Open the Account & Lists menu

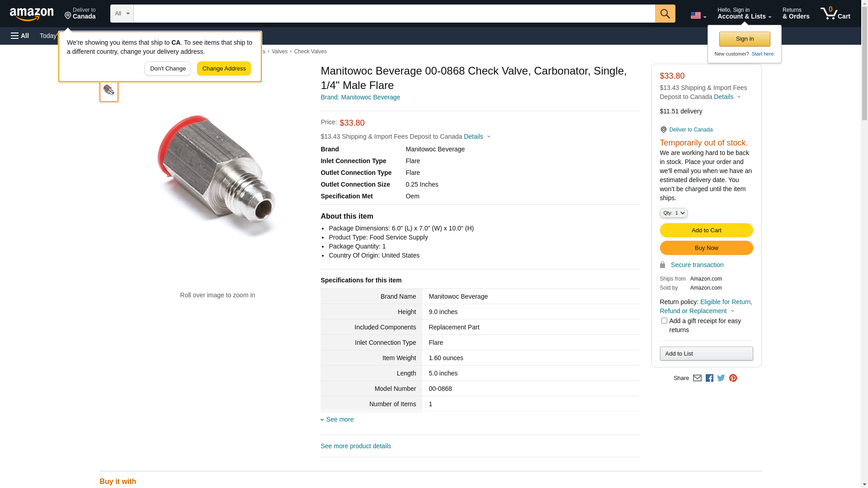744,14
